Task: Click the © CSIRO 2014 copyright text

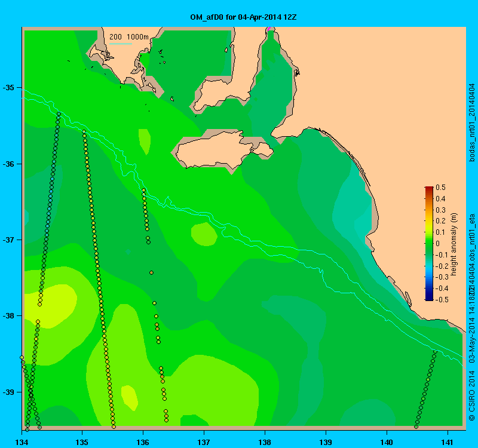Action: tap(471, 396)
